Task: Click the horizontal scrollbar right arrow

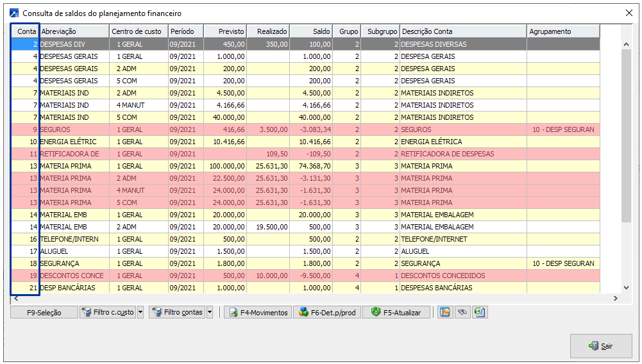Action: pyautogui.click(x=616, y=298)
